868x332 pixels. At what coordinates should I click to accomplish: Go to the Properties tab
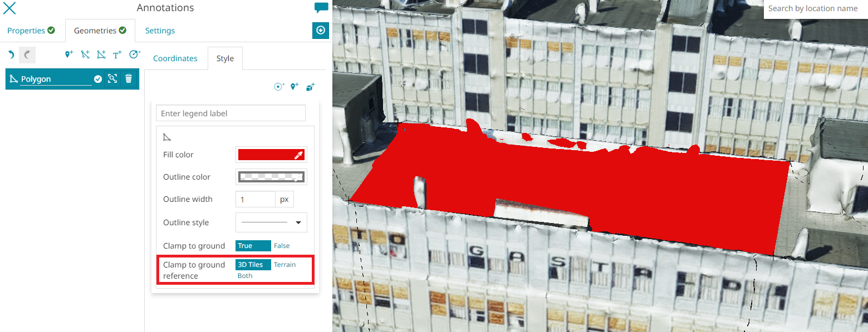31,31
